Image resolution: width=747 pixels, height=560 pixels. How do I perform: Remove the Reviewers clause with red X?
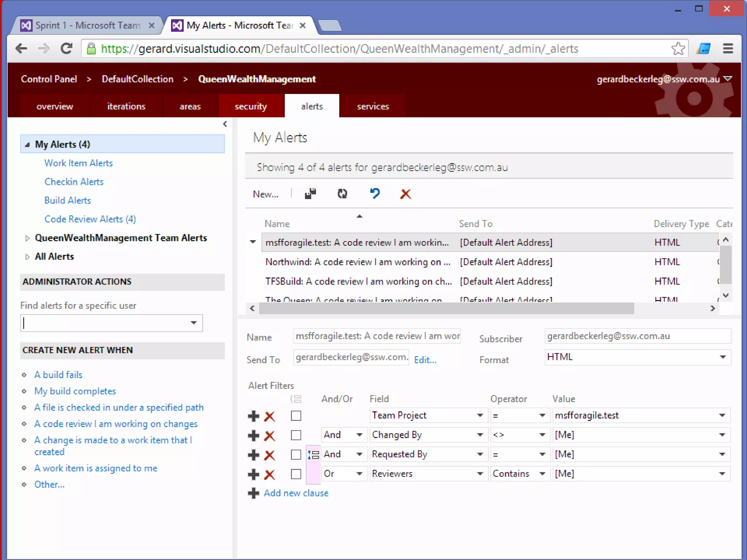(x=270, y=474)
